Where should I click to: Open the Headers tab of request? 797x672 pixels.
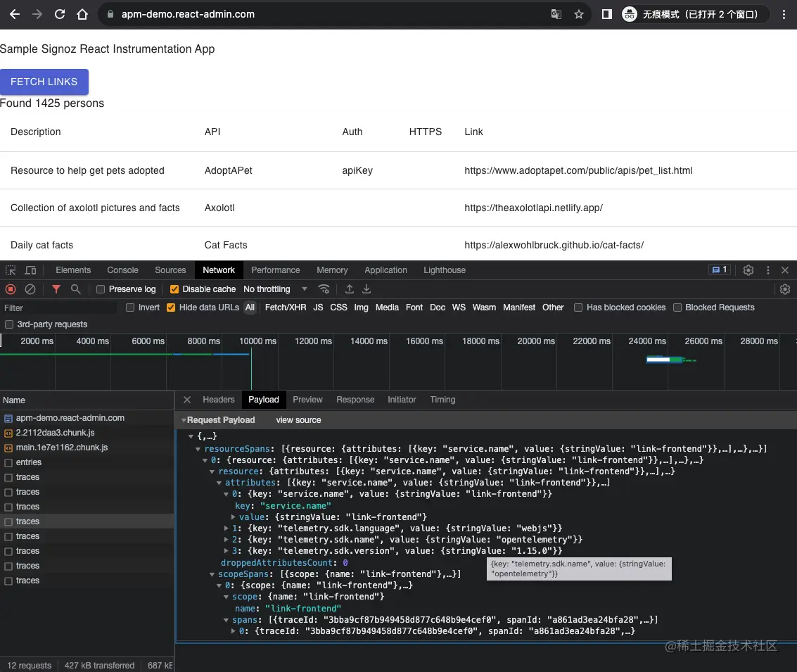[219, 400]
